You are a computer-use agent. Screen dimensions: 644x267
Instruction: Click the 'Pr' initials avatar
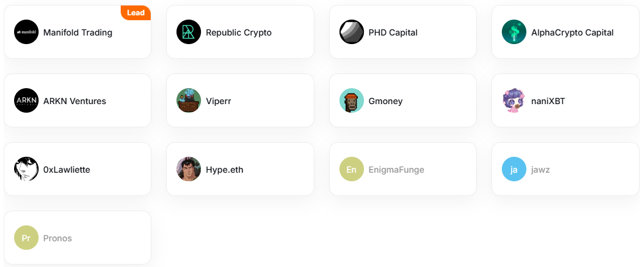click(x=26, y=238)
